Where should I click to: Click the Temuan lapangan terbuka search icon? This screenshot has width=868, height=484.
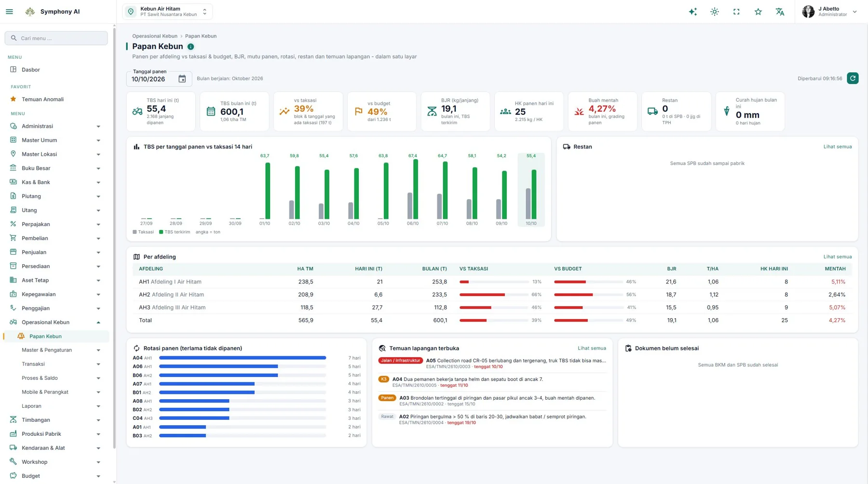coord(382,348)
